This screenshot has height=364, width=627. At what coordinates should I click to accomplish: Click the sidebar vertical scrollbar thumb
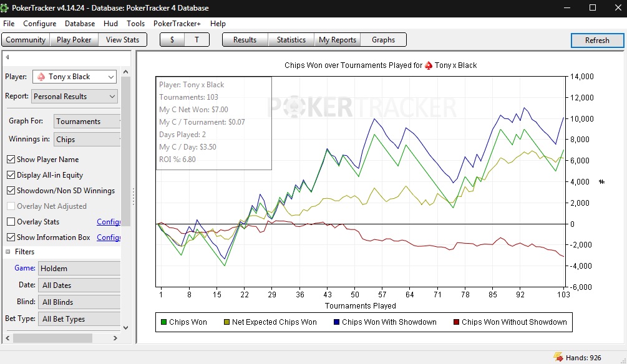tap(125, 151)
